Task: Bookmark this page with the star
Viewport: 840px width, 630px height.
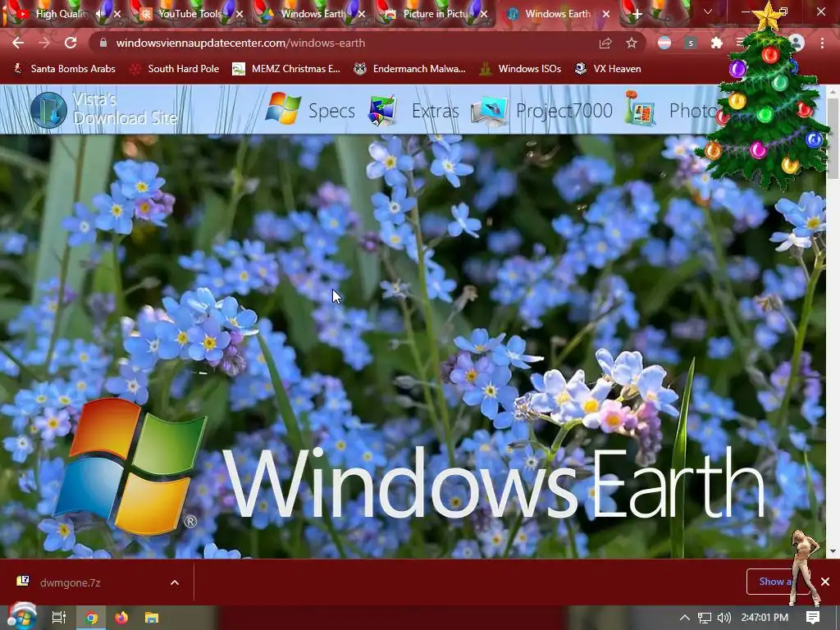Action: pos(632,43)
